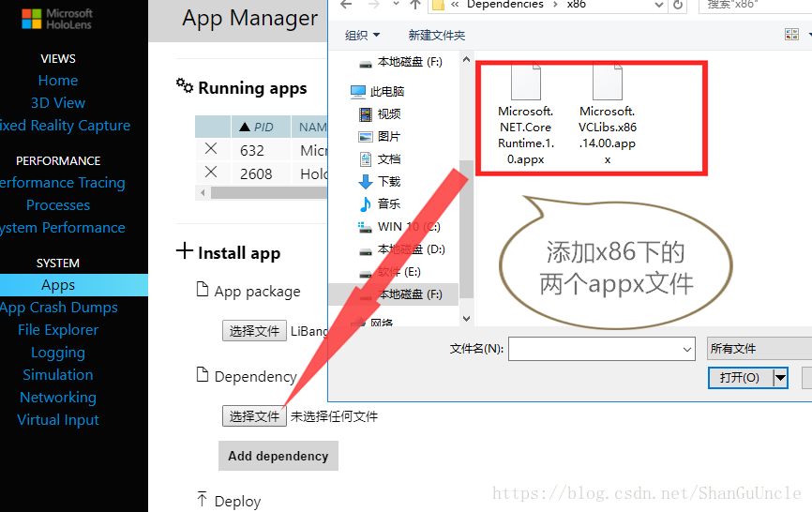Click the 打开(O) button
This screenshot has height=512, width=812.
click(741, 377)
